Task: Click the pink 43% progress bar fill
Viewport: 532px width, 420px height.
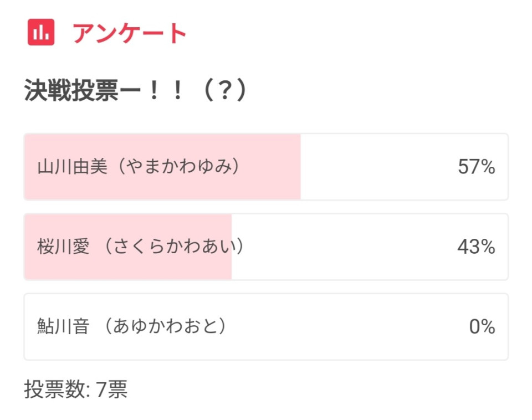Action: pos(128,247)
